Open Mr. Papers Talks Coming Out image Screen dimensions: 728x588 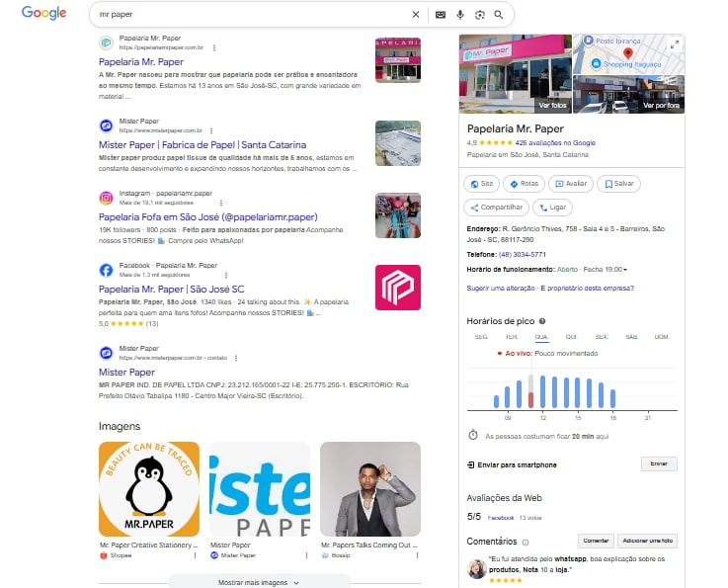click(x=370, y=489)
